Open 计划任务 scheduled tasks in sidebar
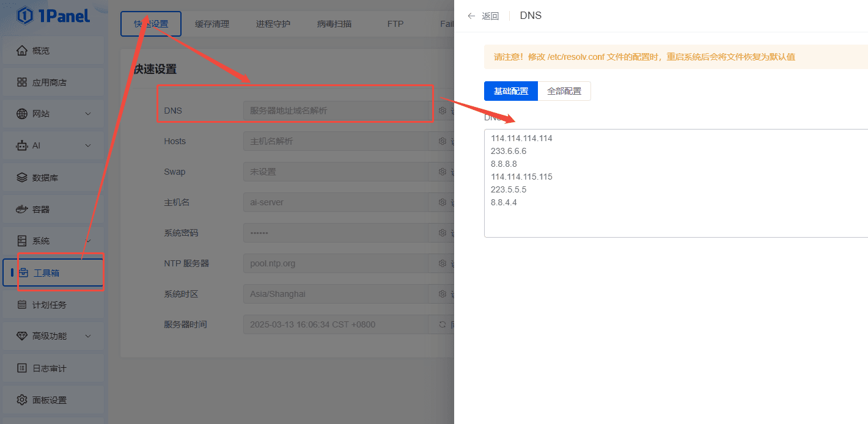 click(49, 305)
